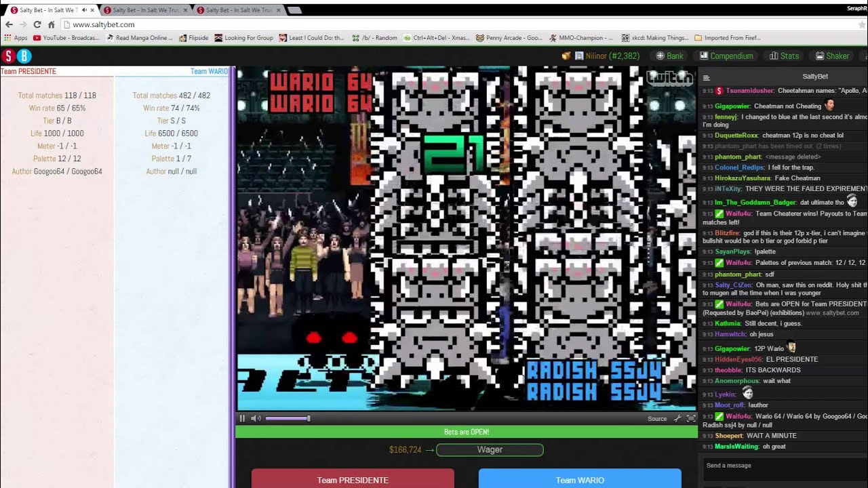This screenshot has height=488, width=868.
Task: Open the Stats page
Action: tap(785, 56)
